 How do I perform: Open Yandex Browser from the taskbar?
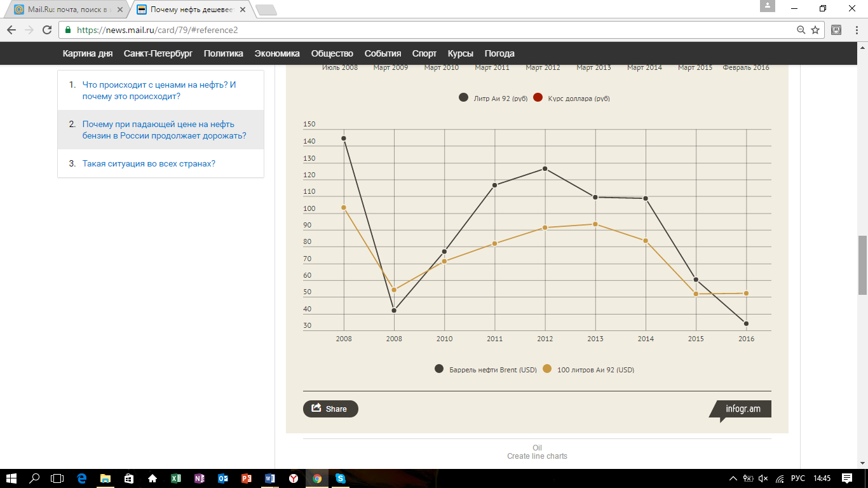(294, 478)
